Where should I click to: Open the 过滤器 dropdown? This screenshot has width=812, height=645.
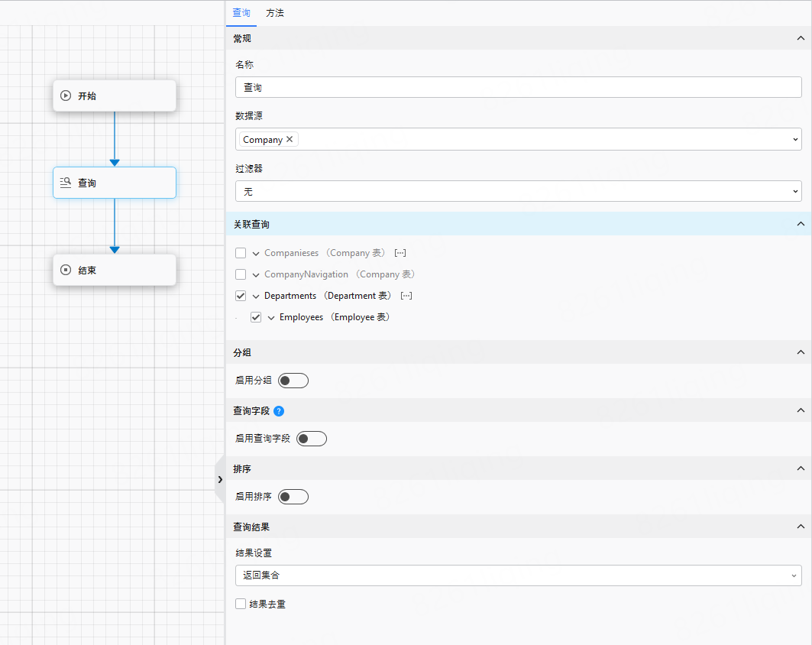click(x=518, y=191)
